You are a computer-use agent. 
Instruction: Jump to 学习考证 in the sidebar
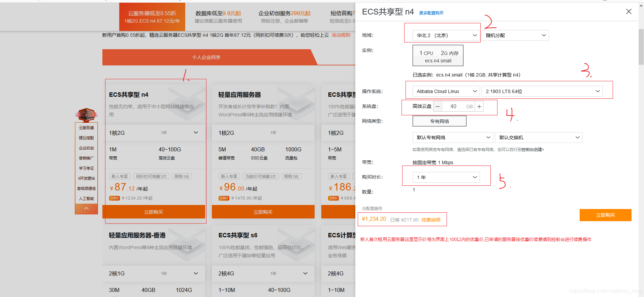coord(86,168)
